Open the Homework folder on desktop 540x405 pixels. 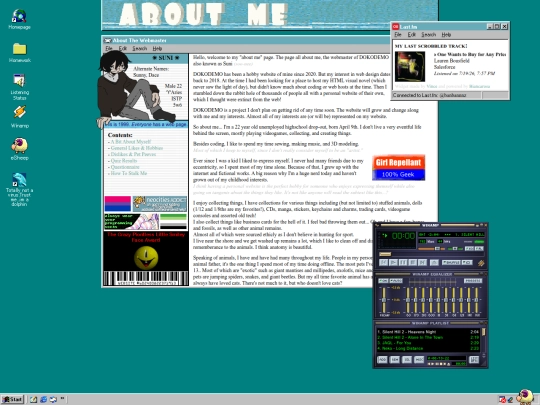pos(20,53)
